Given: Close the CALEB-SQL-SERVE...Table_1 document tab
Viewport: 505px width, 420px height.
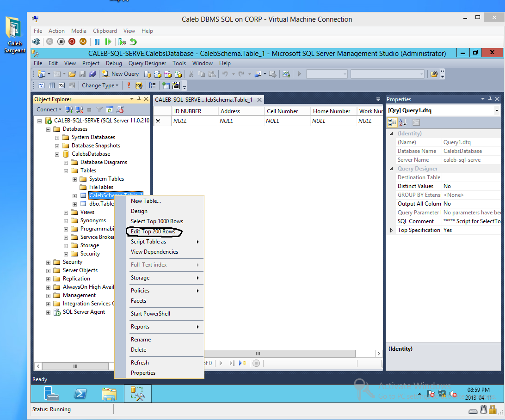Looking at the screenshot, I should tap(259, 100).
